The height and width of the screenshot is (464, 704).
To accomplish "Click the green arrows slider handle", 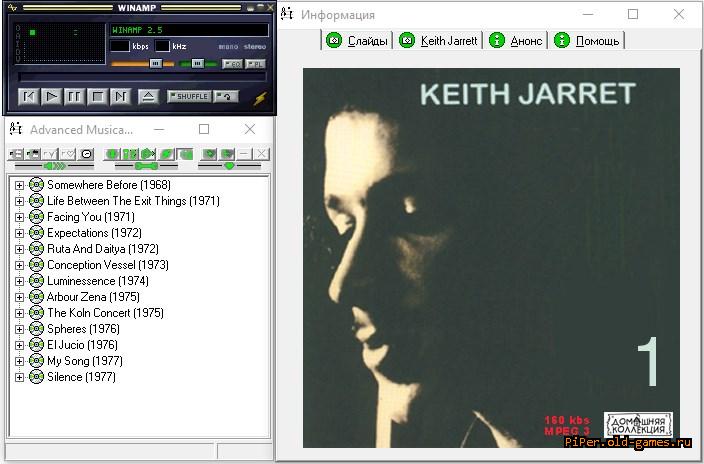I will point(54,166).
